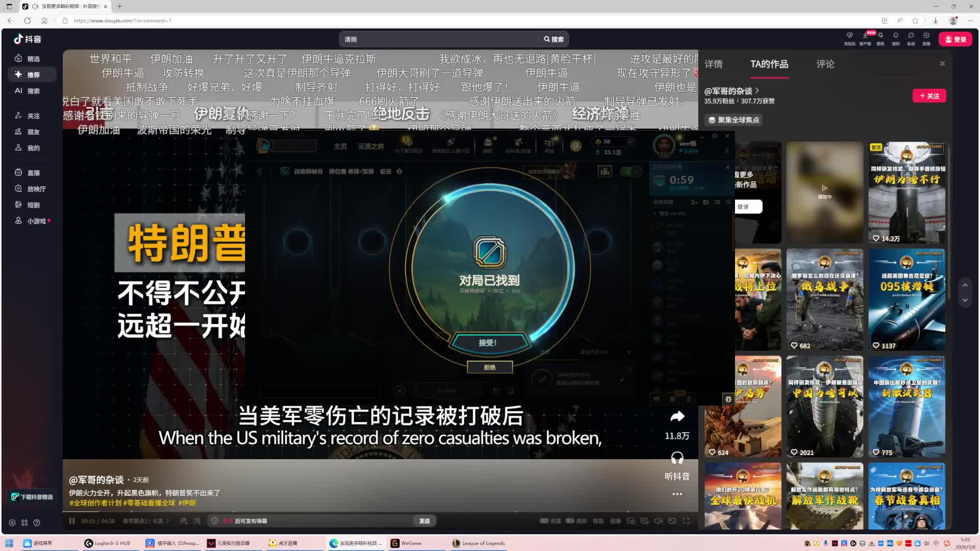Open 直播 live in left sidebar

point(33,173)
